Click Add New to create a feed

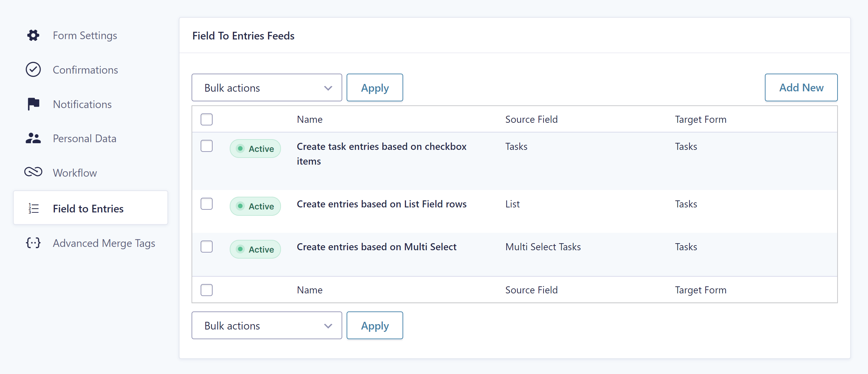[801, 88]
